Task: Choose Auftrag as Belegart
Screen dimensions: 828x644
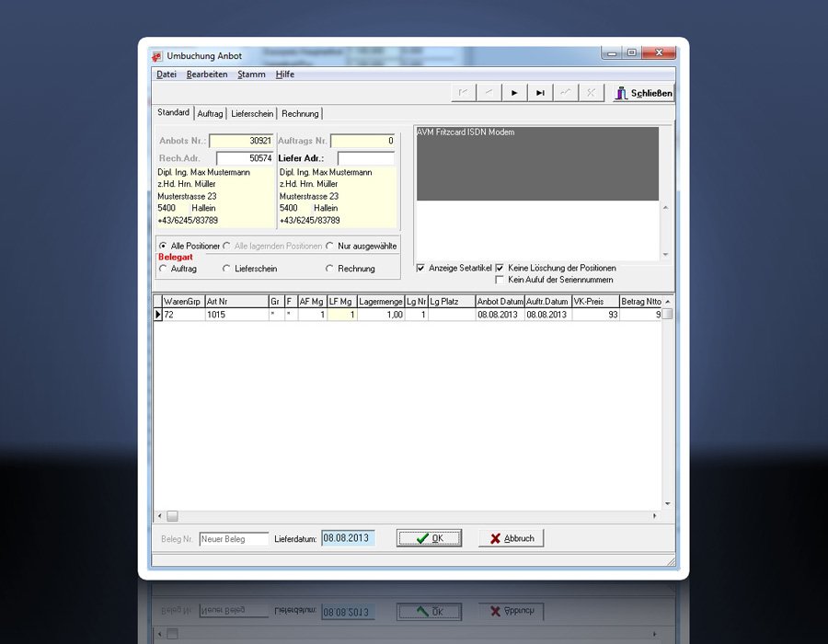Action: pos(163,269)
